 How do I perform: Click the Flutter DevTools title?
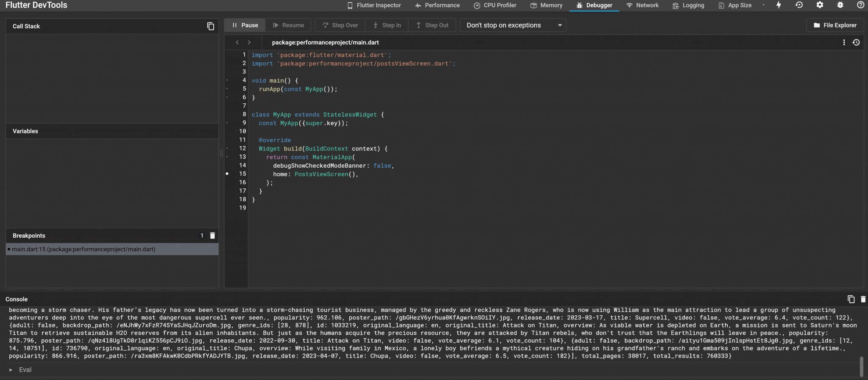[36, 5]
